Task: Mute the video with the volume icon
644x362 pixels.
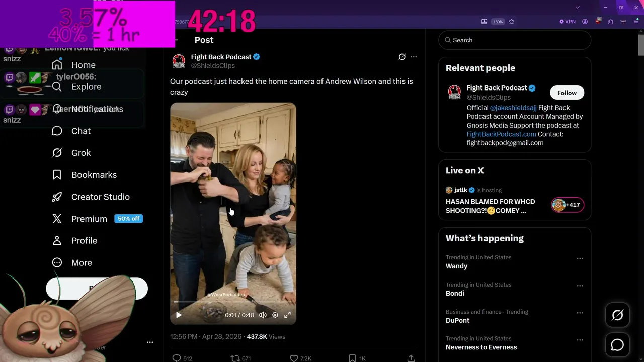Action: [x=263, y=315]
